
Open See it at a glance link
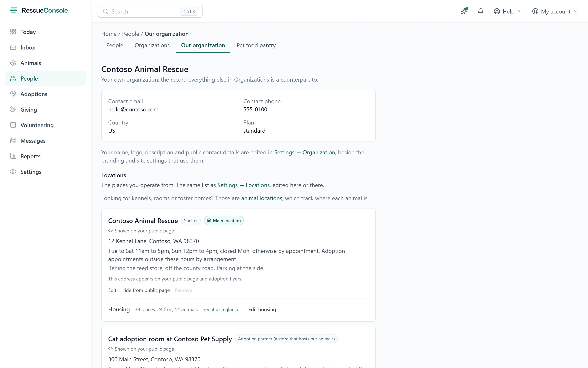pos(221,309)
